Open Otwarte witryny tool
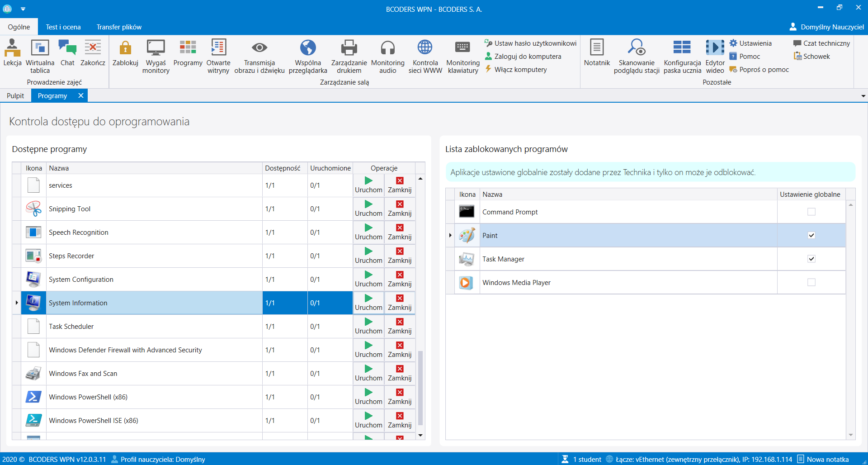Viewport: 868px width, 465px height. coord(218,57)
